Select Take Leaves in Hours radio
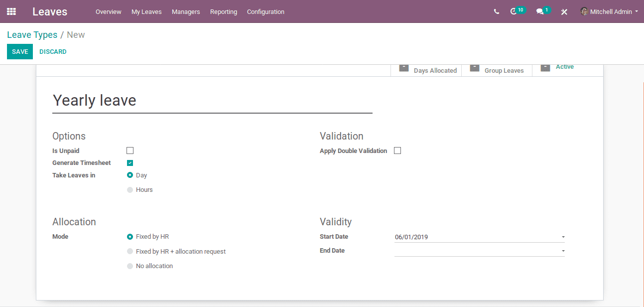The width and height of the screenshot is (644, 307). pos(130,190)
